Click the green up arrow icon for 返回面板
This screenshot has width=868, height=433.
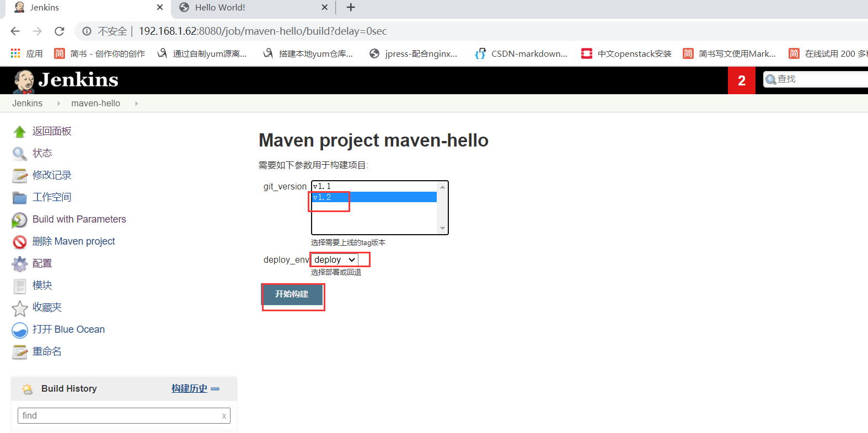(x=19, y=132)
